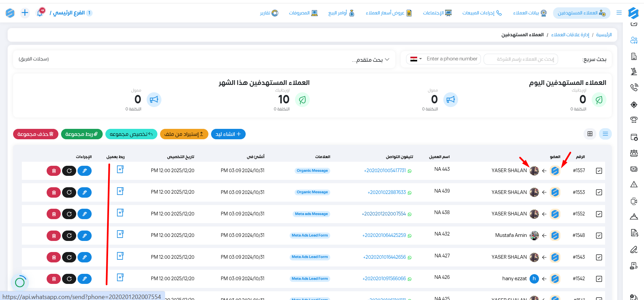The image size is (644, 300).
Task: Click edit pencil icon for lead #1557
Action: (x=85, y=171)
